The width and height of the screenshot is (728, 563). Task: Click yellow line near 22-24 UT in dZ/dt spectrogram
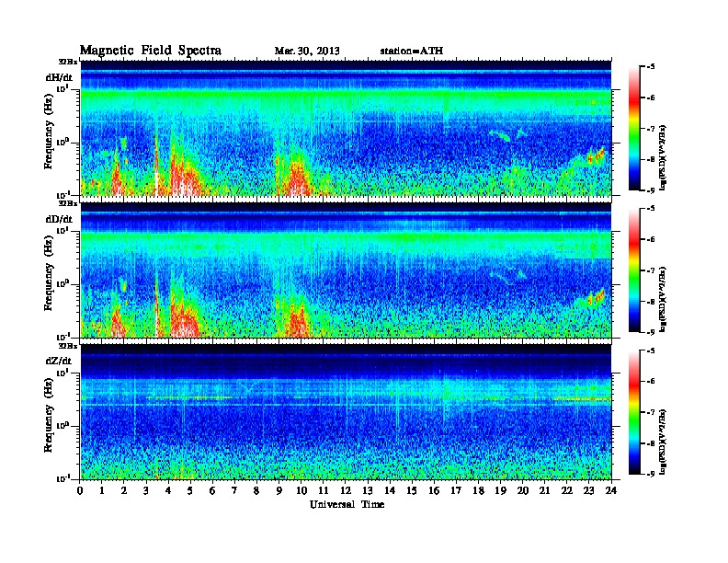pos(583,398)
